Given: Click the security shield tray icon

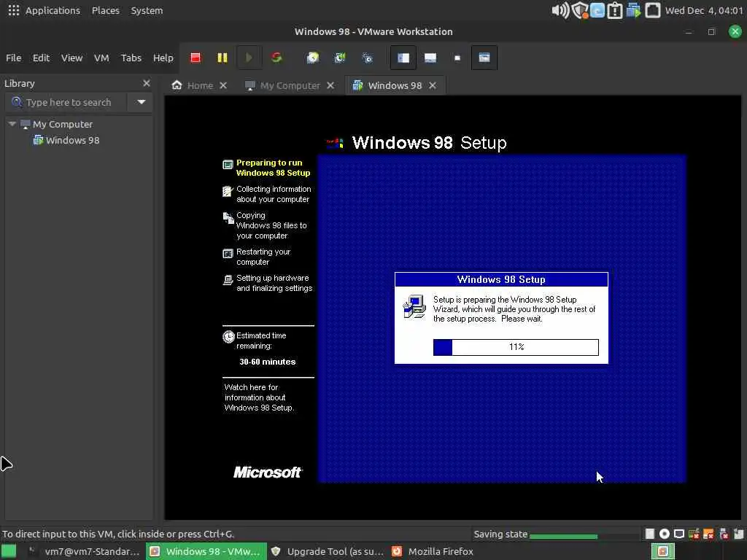Looking at the screenshot, I should click(x=580, y=10).
